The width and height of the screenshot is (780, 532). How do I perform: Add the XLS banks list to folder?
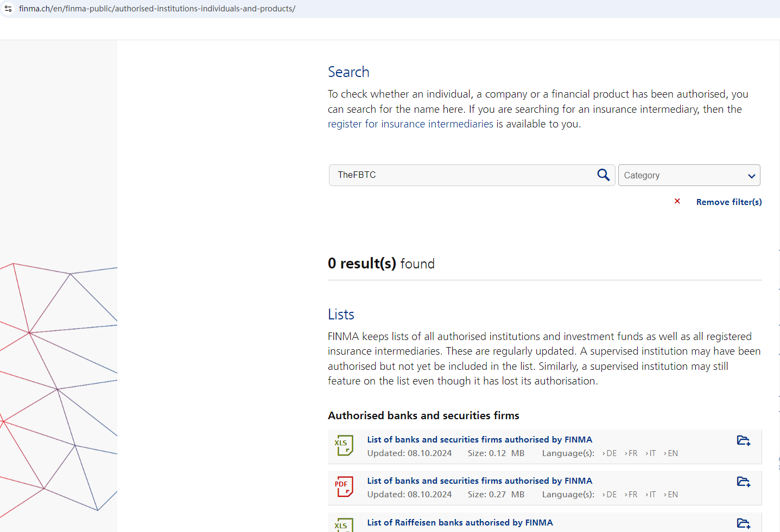tap(743, 440)
